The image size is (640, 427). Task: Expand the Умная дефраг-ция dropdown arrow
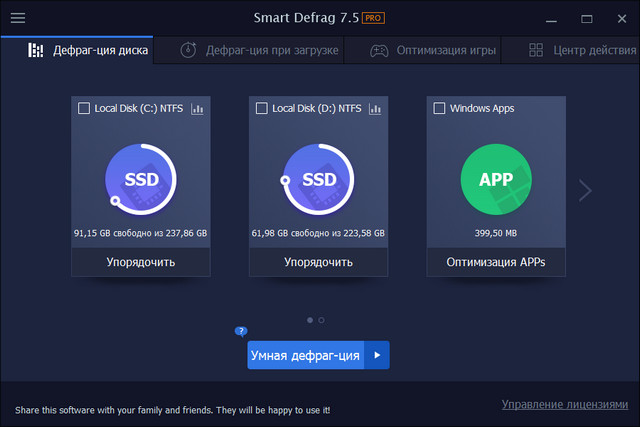377,355
